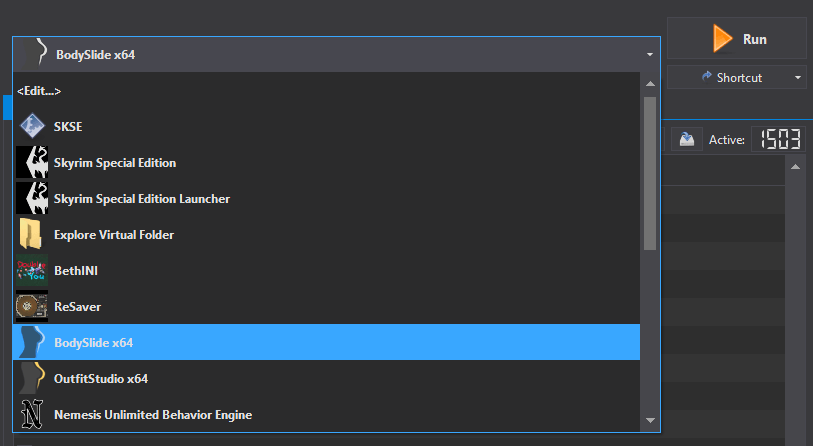Click the OutfitStudio x64 icon
The height and width of the screenshot is (446, 813).
pyautogui.click(x=32, y=379)
